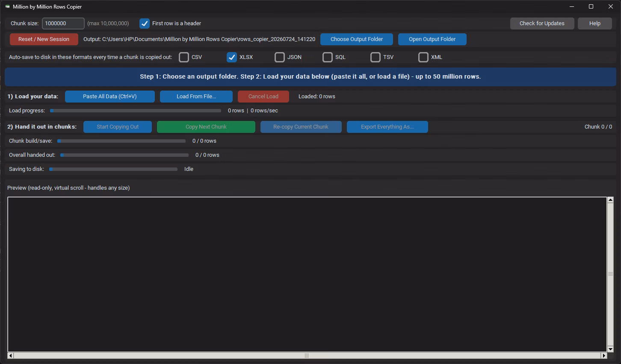Click the preview horizontal scrollbar right arrow
Image resolution: width=621 pixels, height=364 pixels.
604,355
